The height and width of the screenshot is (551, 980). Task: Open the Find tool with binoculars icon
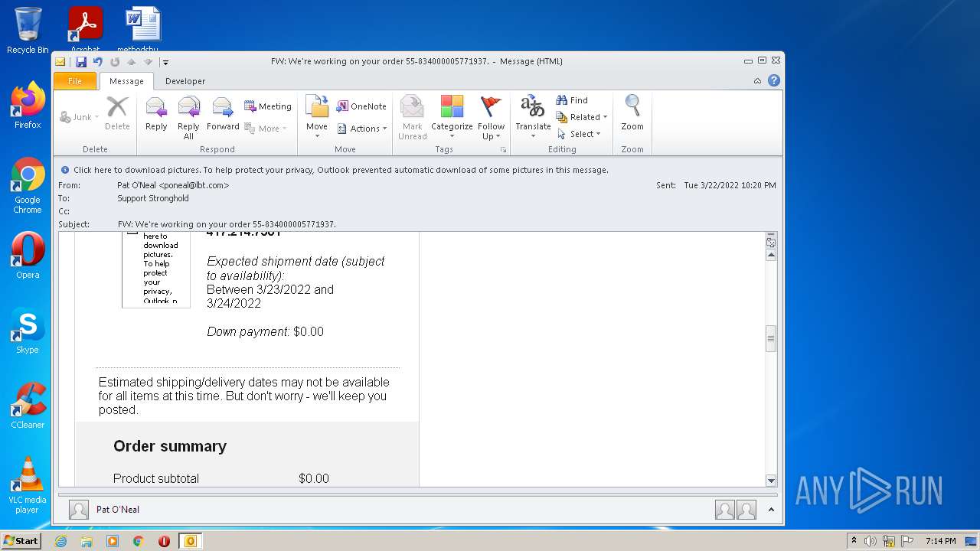[572, 100]
